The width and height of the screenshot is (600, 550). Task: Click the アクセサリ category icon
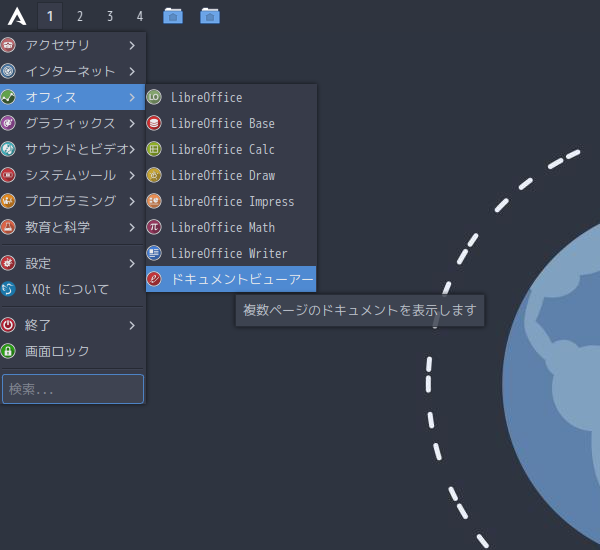(8, 45)
